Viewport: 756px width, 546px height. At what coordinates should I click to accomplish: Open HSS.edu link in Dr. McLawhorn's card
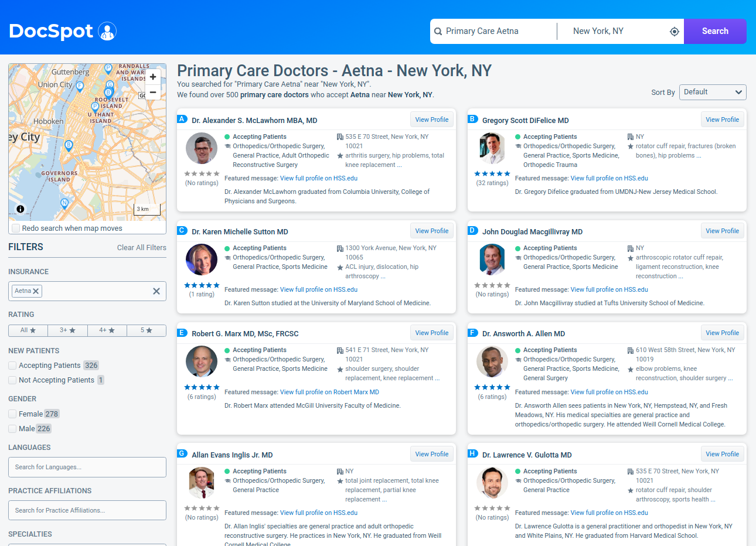[x=319, y=178]
